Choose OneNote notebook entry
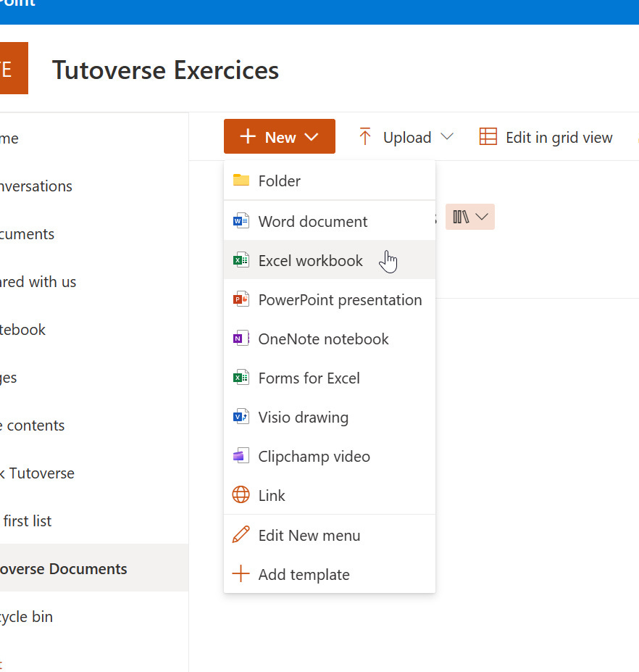The width and height of the screenshot is (639, 672). [x=330, y=339]
